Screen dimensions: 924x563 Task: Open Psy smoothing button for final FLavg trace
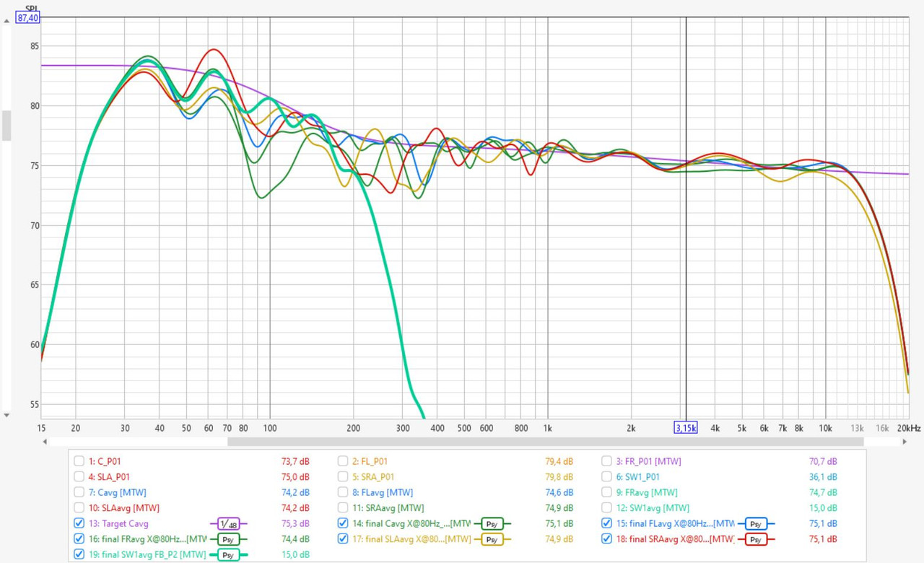(x=756, y=523)
